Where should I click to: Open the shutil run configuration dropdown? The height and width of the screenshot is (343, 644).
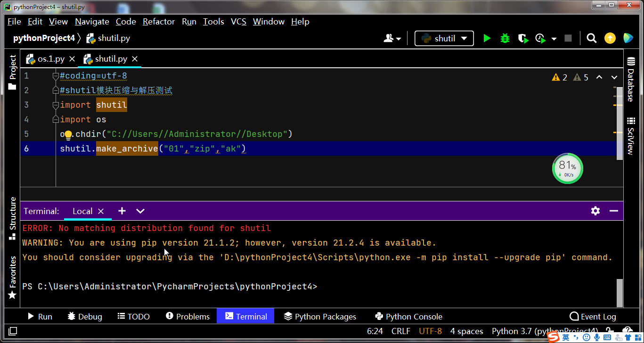point(444,38)
